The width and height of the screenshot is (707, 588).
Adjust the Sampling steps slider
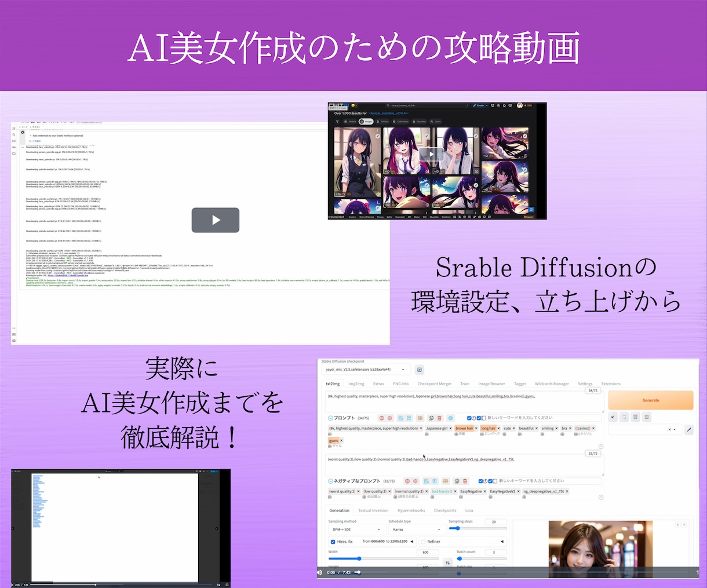click(478, 528)
